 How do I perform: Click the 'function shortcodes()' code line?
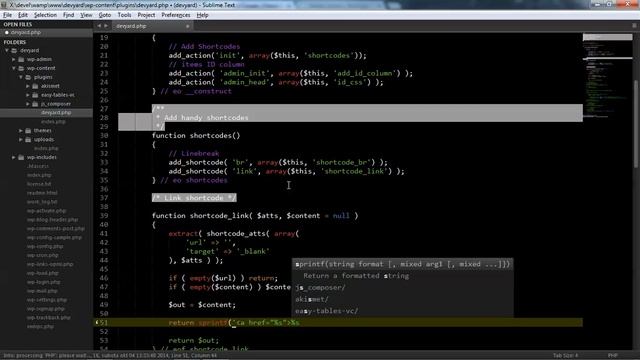196,136
